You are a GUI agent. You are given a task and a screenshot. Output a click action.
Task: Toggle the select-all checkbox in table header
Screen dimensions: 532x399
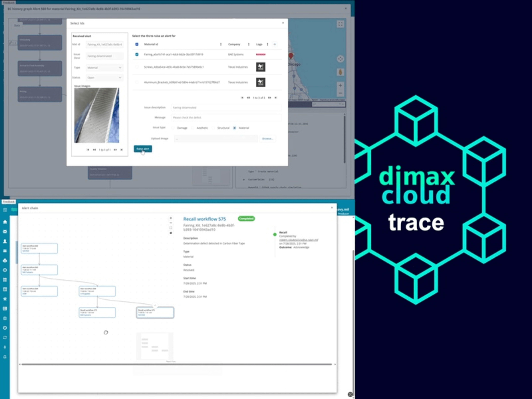coord(137,44)
